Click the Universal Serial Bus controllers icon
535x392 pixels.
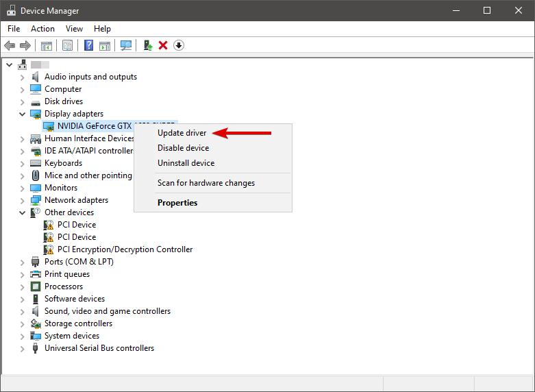coord(35,348)
